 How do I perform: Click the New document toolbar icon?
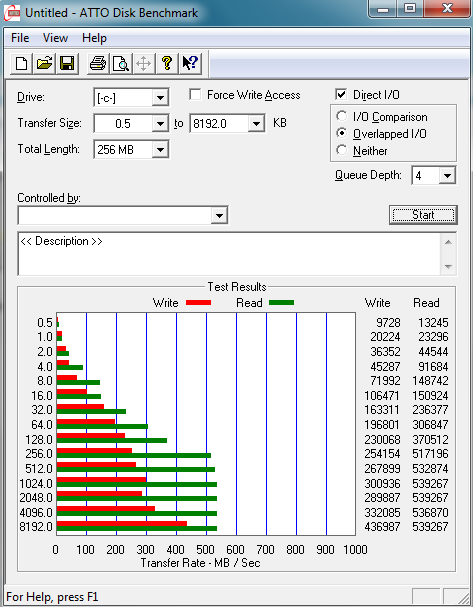(21, 63)
